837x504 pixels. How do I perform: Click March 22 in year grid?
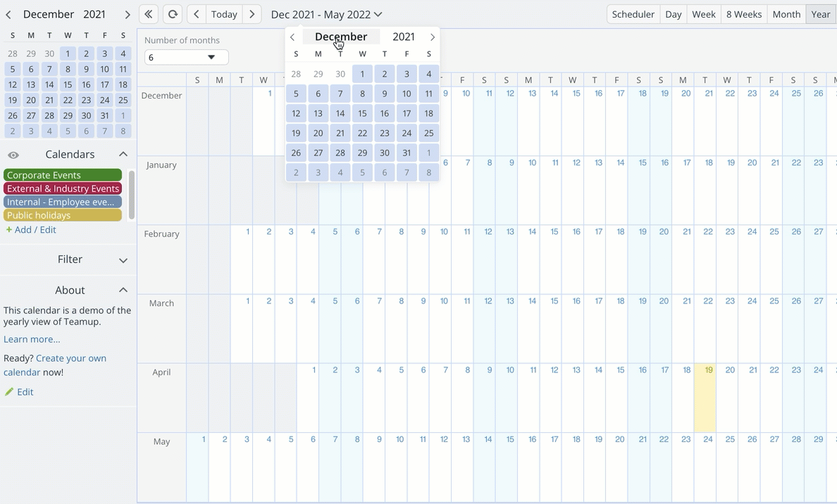point(705,329)
